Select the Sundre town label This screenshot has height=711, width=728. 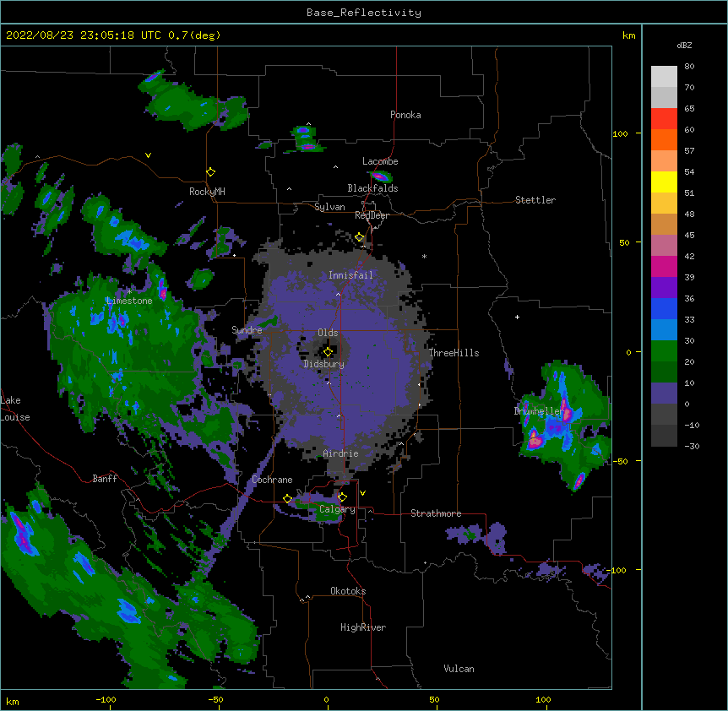[x=247, y=330]
